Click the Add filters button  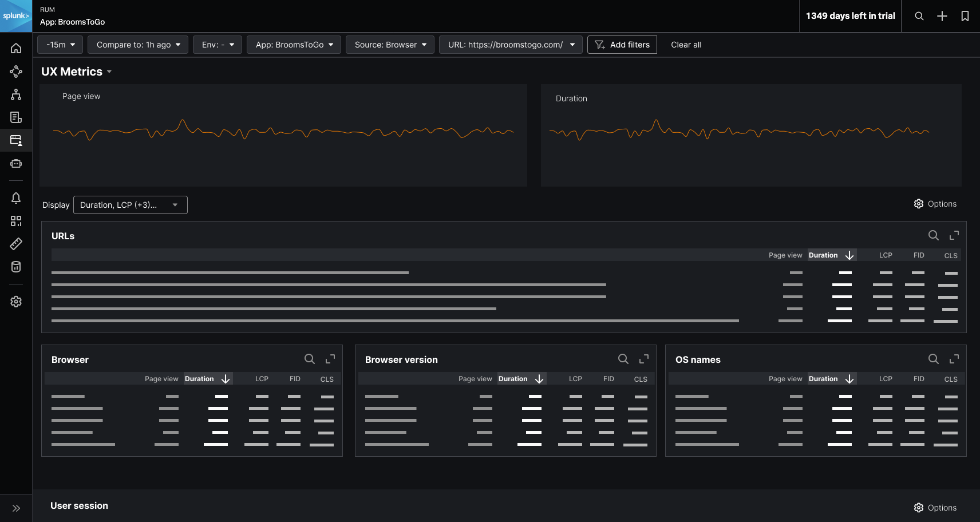[x=622, y=45]
